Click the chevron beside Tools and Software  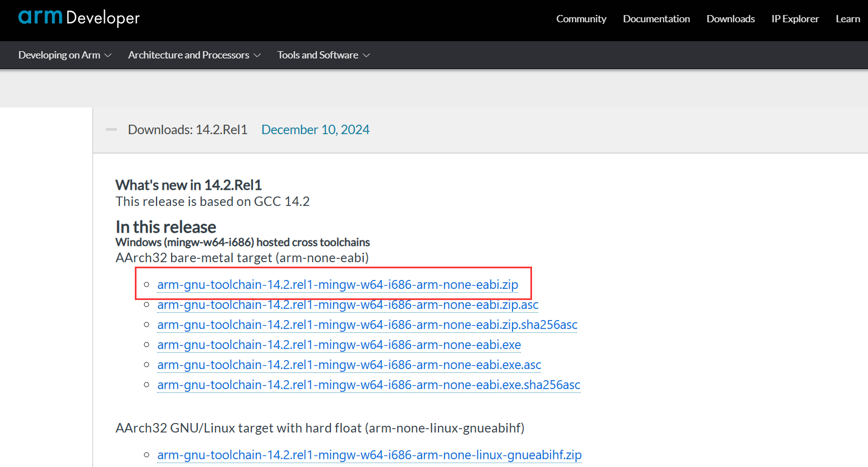(x=367, y=56)
